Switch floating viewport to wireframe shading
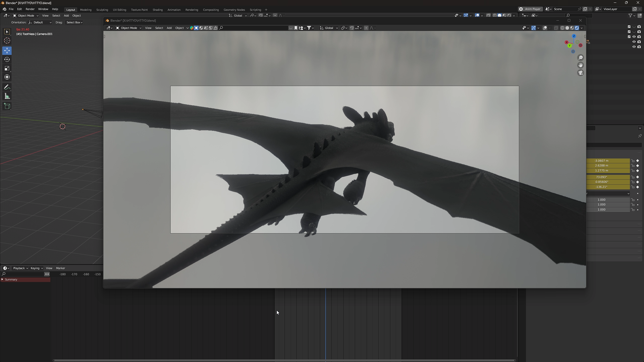644x362 pixels. click(562, 28)
